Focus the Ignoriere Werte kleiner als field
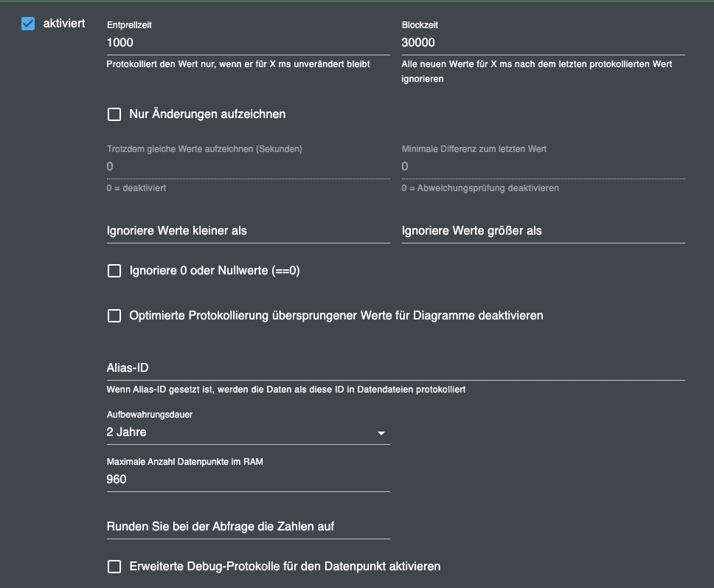The width and height of the screenshot is (714, 588). point(248,231)
